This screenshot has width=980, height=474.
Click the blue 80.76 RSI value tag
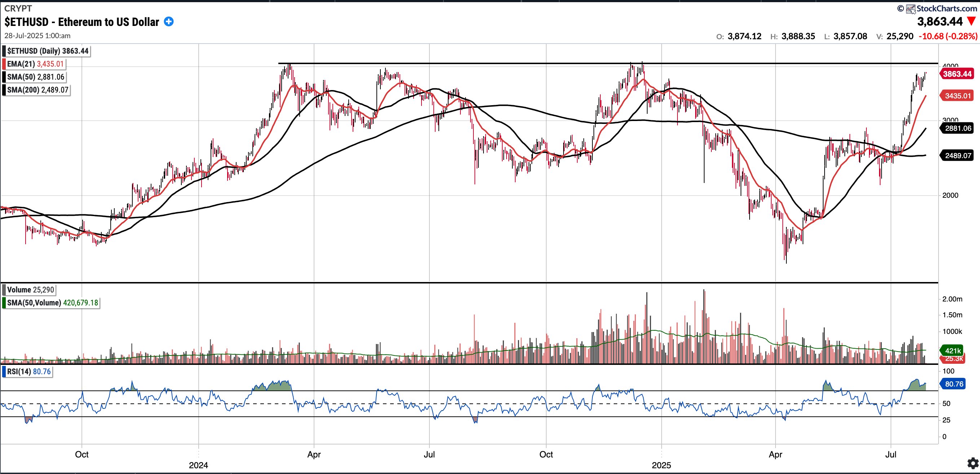click(953, 384)
